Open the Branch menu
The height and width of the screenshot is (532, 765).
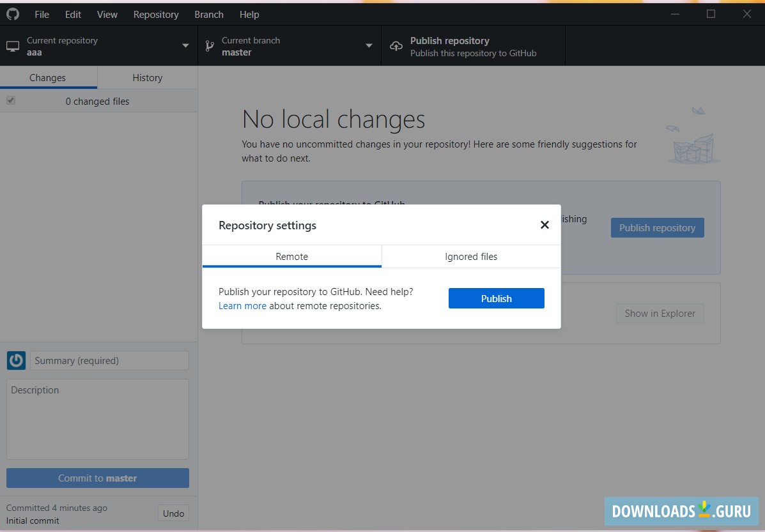coord(209,15)
